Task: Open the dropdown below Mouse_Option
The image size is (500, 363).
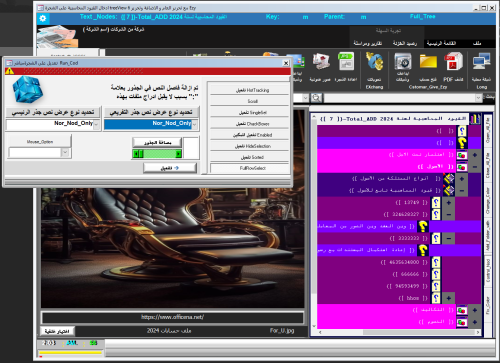Action: pos(65,153)
